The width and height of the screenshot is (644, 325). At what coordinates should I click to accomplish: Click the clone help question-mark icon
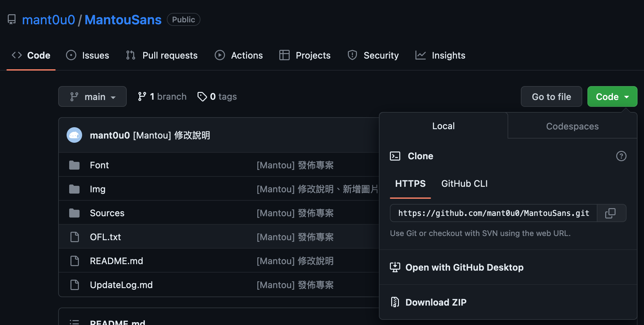coord(621,156)
